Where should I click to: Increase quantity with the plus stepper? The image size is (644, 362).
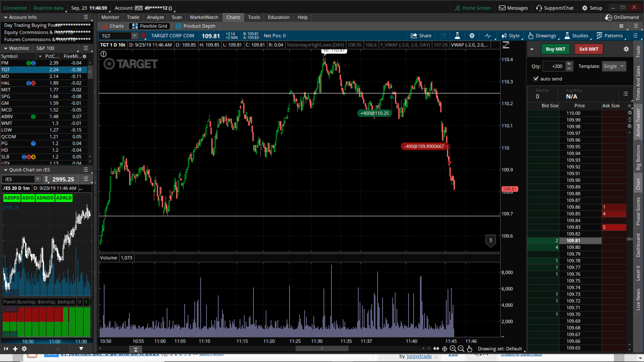569,64
